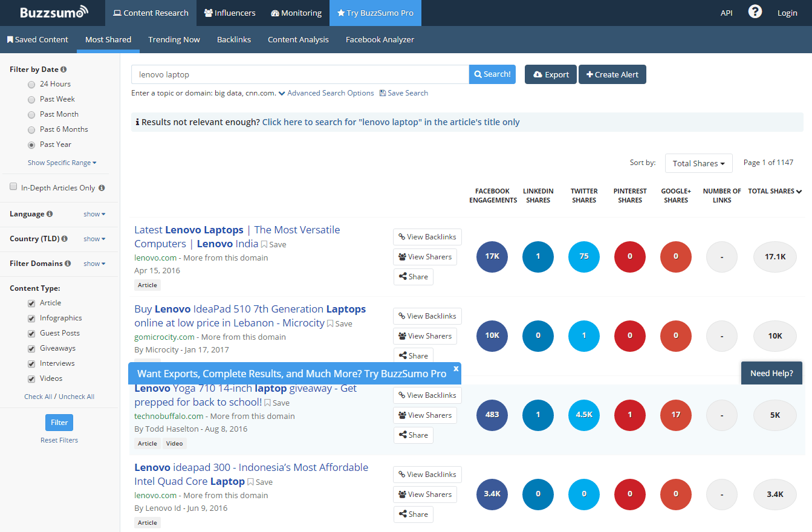Click Twitter shares circle showing 4.5K
This screenshot has width=812, height=532.
click(584, 415)
